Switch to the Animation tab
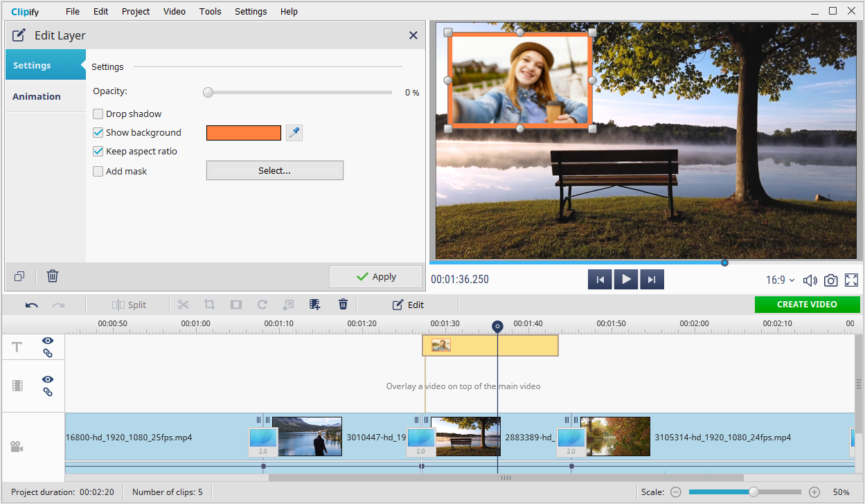 (x=36, y=96)
